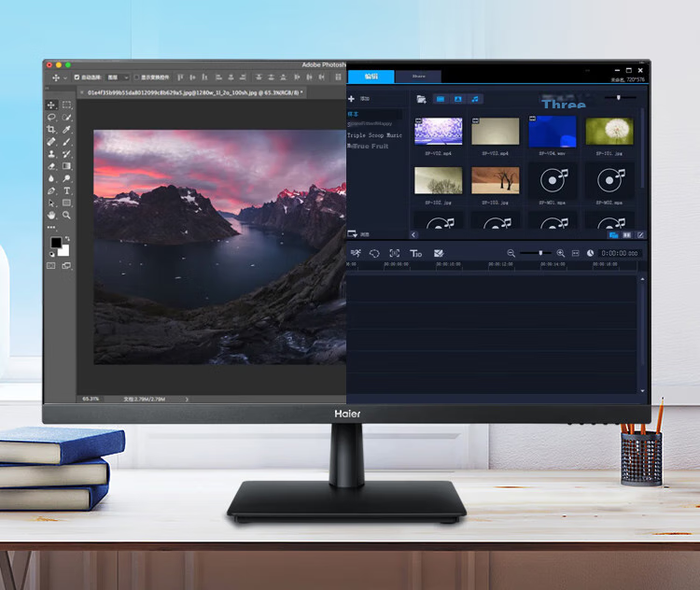
Task: Select the Move tool in Photoshop toolbox
Action: tap(51, 105)
